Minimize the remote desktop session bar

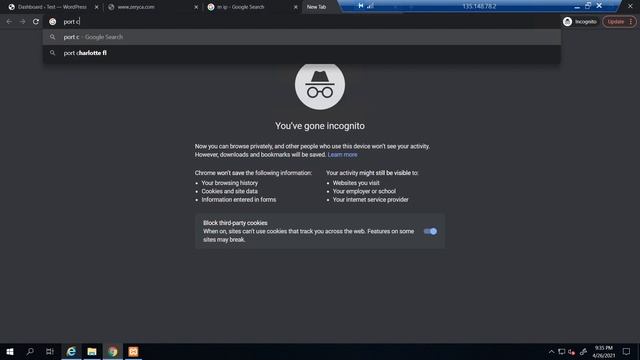pos(577,6)
